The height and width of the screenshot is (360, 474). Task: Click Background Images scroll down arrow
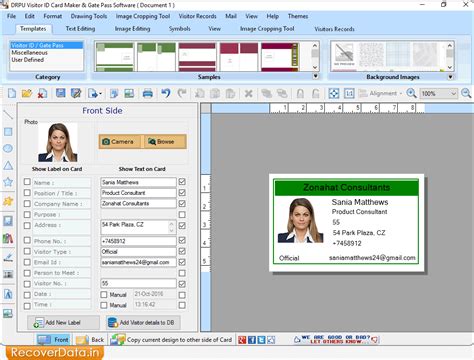pyautogui.click(x=450, y=68)
